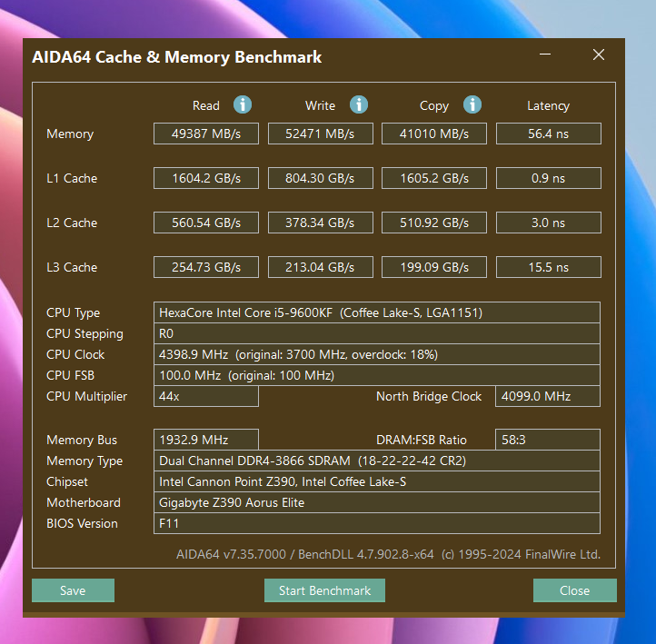Click Motherboard field Gigabyte Z390 Aorus Elite
The height and width of the screenshot is (644, 656).
[x=377, y=502]
